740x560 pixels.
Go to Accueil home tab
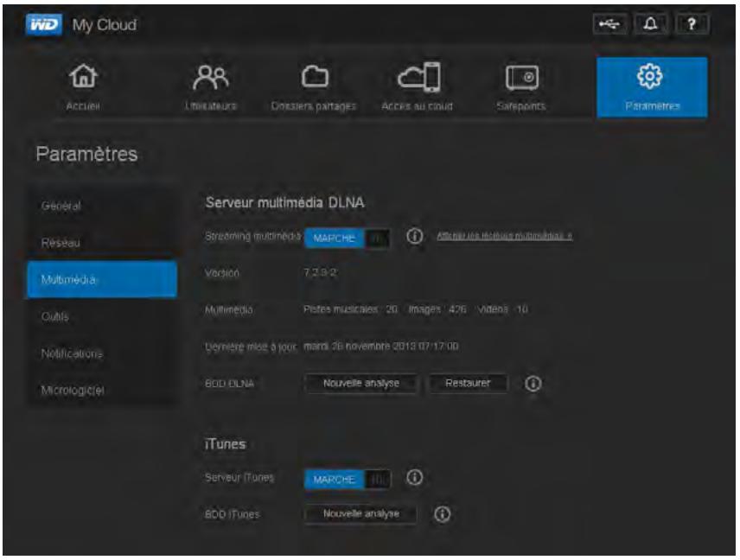[84, 87]
